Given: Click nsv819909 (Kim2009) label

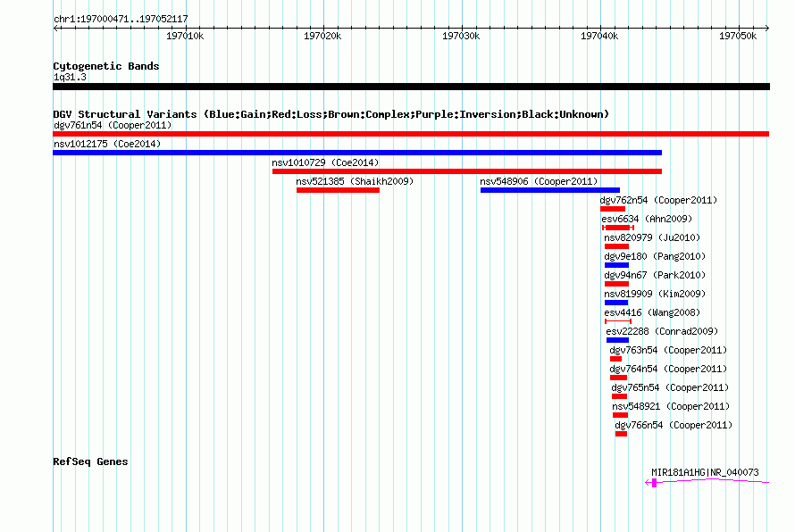Looking at the screenshot, I should pyautogui.click(x=655, y=294).
